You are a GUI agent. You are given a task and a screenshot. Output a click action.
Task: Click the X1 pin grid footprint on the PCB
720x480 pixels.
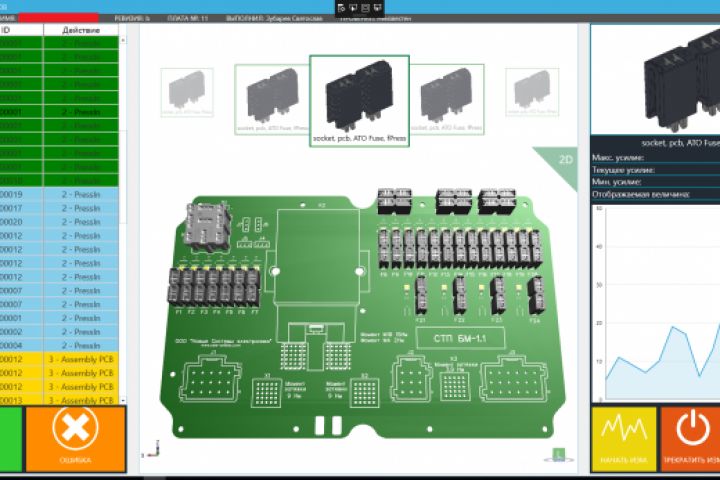point(267,393)
